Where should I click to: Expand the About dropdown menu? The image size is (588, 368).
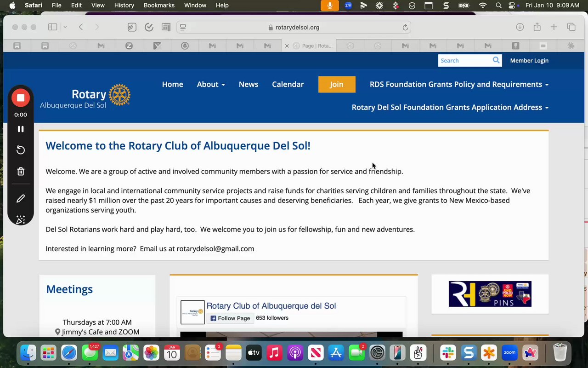point(211,84)
